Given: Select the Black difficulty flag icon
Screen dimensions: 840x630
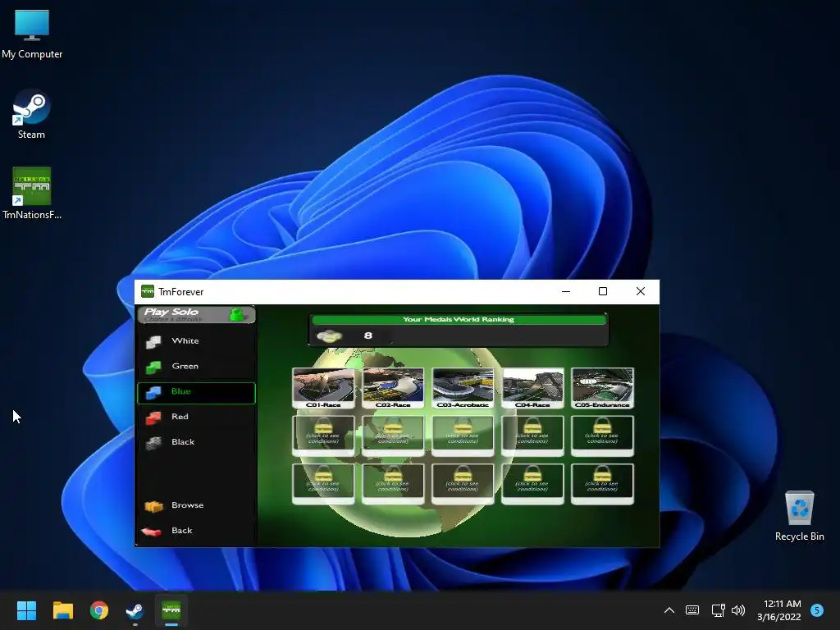Looking at the screenshot, I should click(x=153, y=442).
